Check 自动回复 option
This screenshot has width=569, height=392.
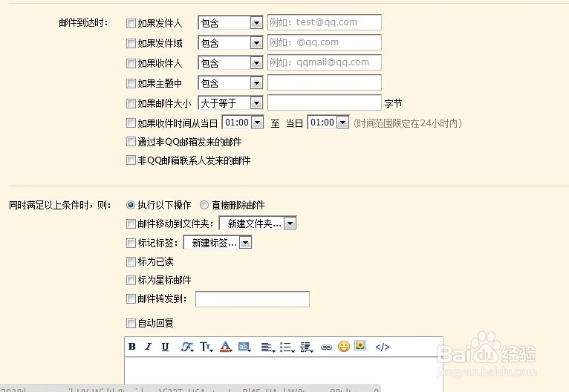click(x=131, y=323)
